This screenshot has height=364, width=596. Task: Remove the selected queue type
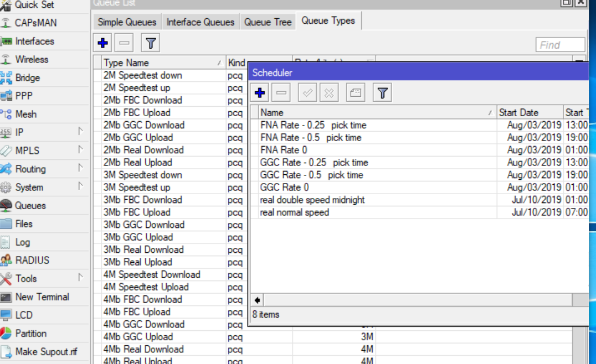124,43
